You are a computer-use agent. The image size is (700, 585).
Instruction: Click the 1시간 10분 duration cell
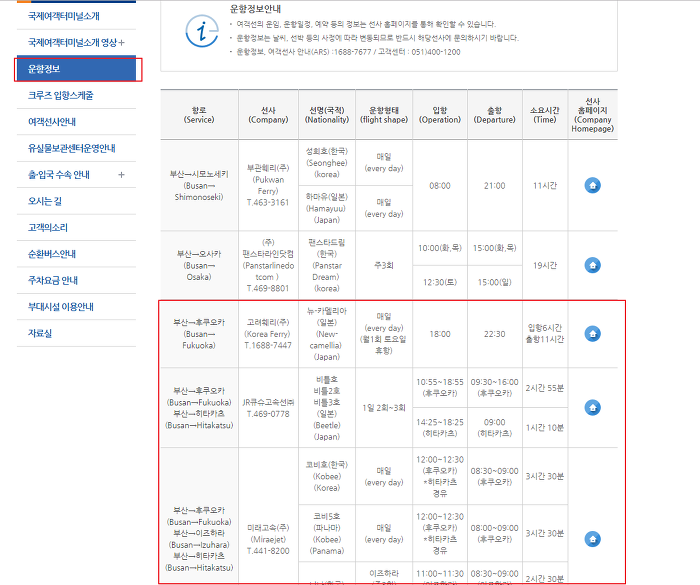point(545,427)
